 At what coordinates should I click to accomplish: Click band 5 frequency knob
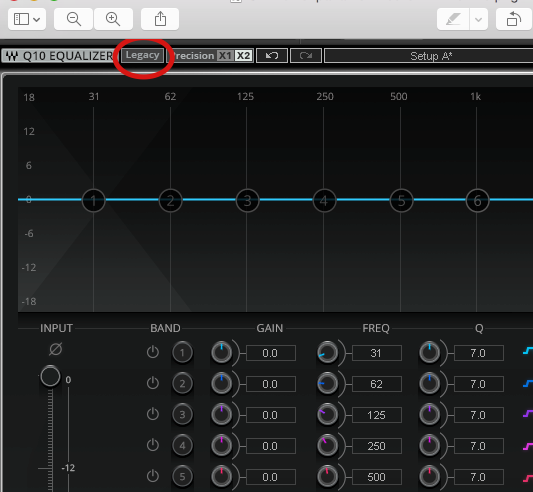click(x=327, y=476)
